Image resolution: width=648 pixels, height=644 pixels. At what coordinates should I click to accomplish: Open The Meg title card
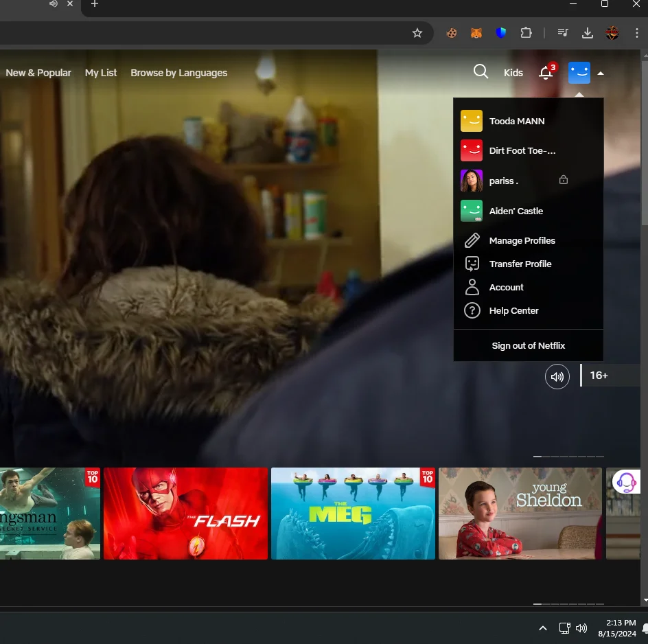pyautogui.click(x=353, y=514)
